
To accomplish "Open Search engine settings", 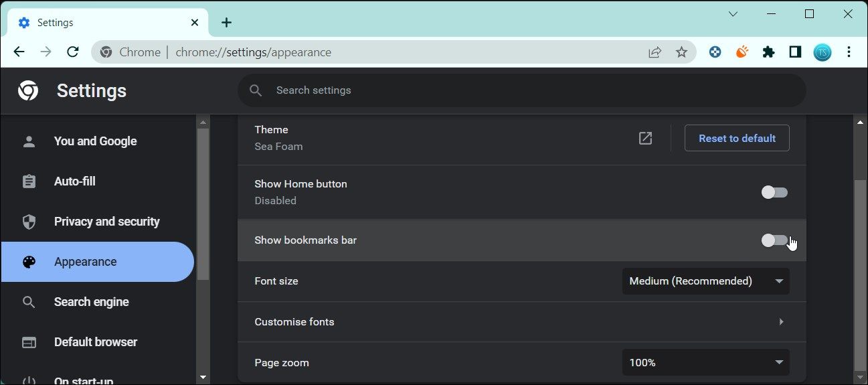I will point(97,302).
